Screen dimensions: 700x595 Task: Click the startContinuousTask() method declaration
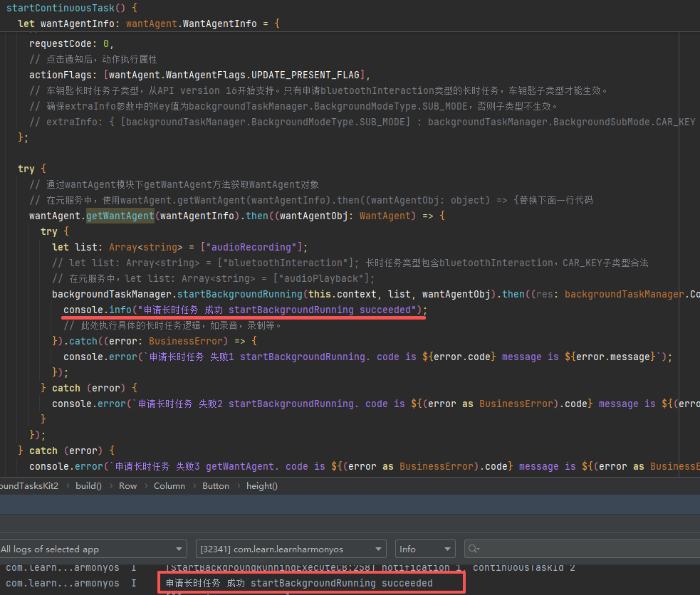point(66,8)
